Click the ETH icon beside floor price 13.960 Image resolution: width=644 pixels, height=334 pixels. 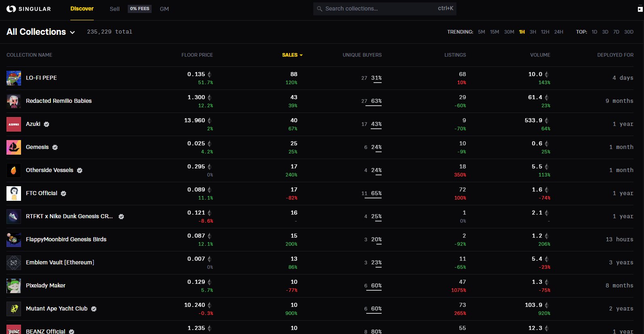pyautogui.click(x=209, y=121)
